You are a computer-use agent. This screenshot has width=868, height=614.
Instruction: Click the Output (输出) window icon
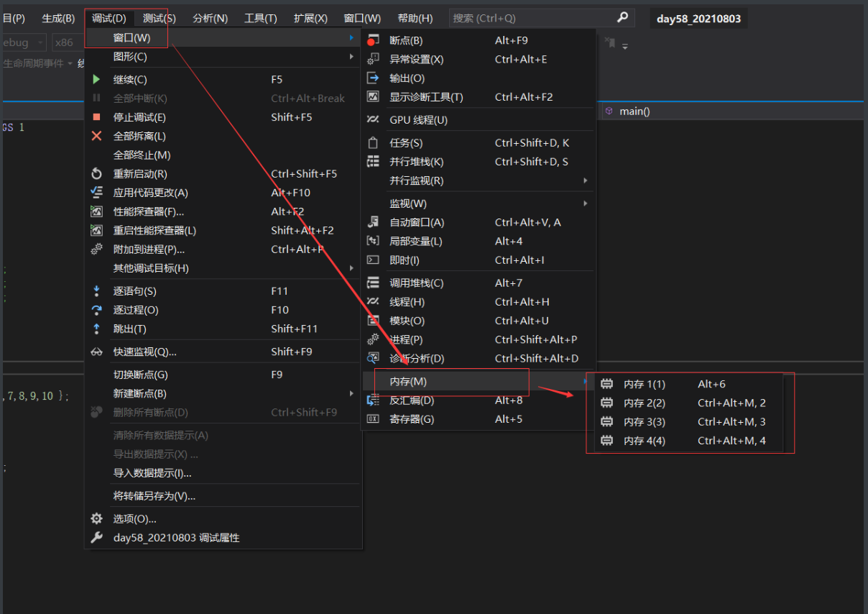coord(373,78)
